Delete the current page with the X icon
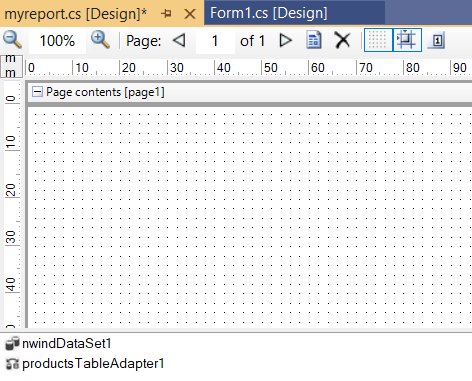 [x=342, y=41]
